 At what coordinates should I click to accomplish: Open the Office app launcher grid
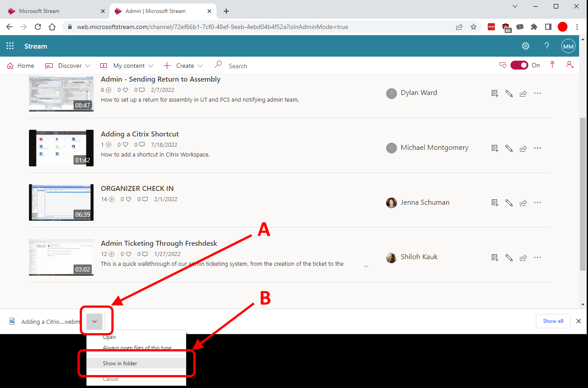tap(10, 46)
